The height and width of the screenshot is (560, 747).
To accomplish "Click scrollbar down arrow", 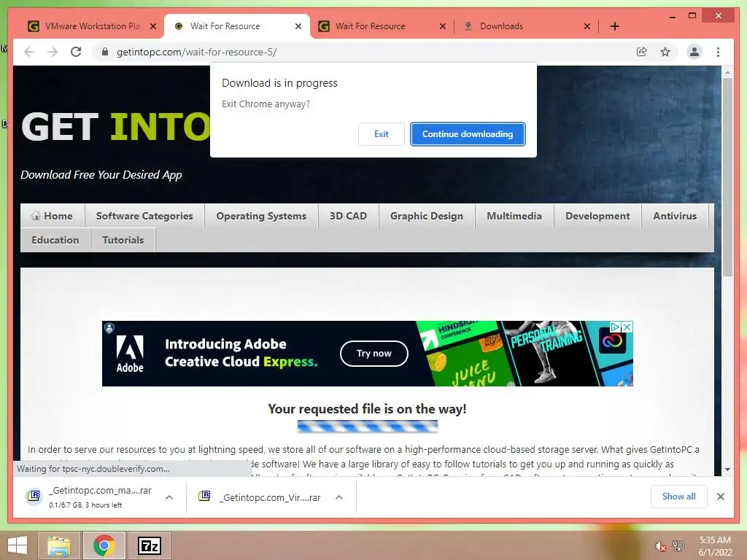I will 727,470.
